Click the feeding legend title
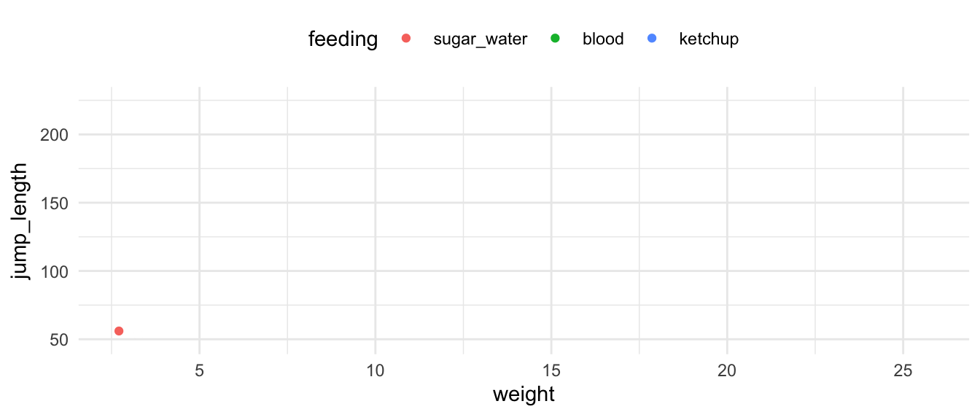 coord(343,39)
